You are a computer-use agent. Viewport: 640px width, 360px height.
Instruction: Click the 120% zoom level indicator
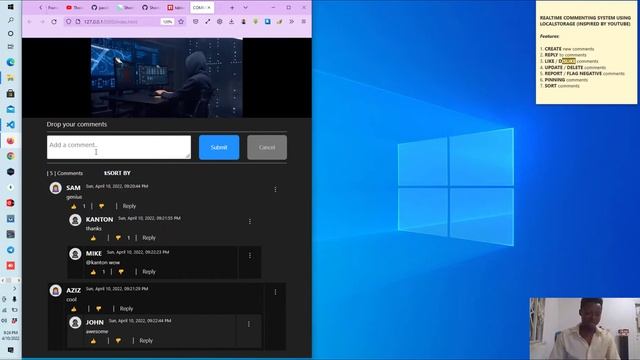(167, 22)
